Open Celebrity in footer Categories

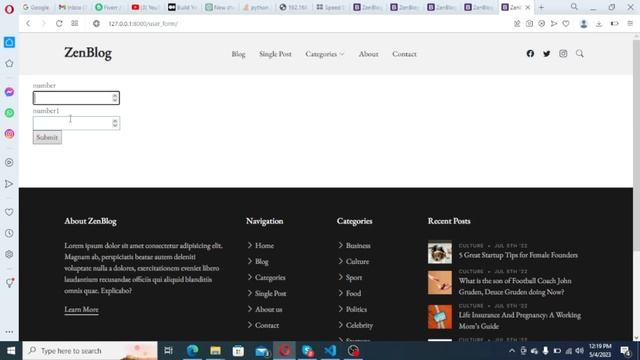pyautogui.click(x=359, y=325)
